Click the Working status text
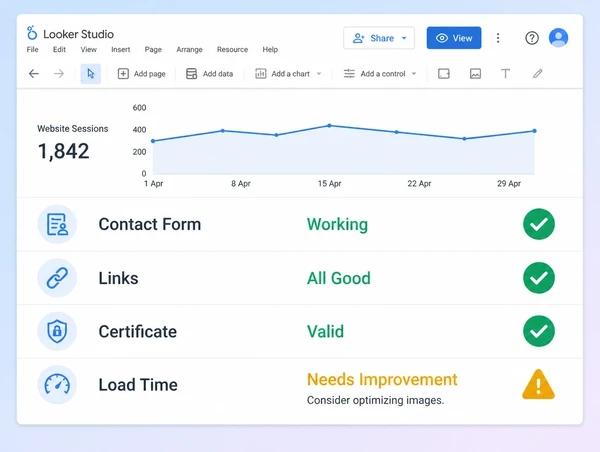The width and height of the screenshot is (600, 452). tap(337, 225)
